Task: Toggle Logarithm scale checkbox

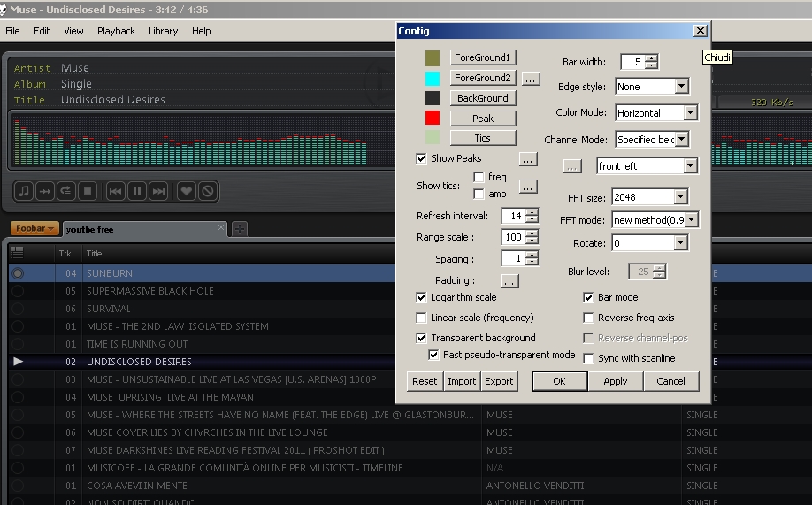Action: (x=421, y=297)
